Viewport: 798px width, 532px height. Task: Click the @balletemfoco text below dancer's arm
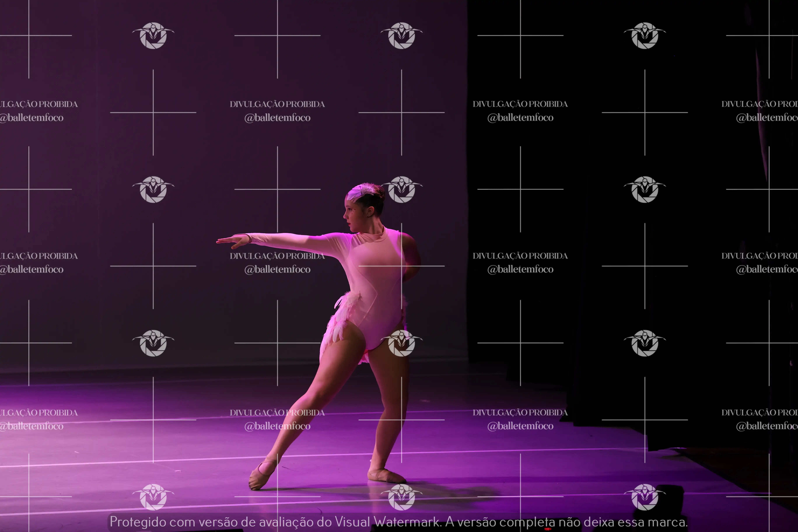tap(277, 269)
